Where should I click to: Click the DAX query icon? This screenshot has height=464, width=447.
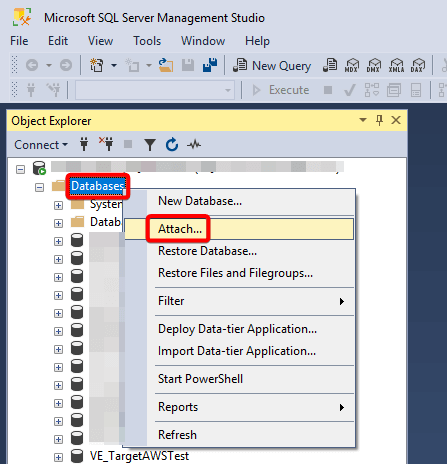click(x=418, y=65)
